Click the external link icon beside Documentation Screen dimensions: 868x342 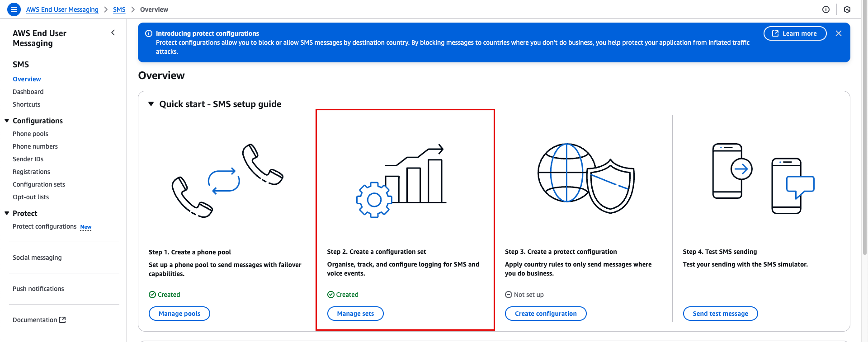[x=62, y=320]
